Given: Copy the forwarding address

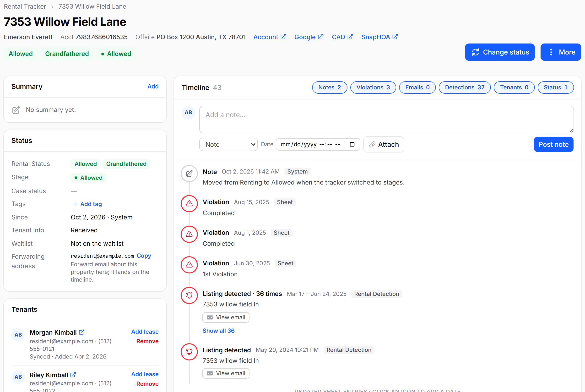Looking at the screenshot, I should click(x=144, y=256).
